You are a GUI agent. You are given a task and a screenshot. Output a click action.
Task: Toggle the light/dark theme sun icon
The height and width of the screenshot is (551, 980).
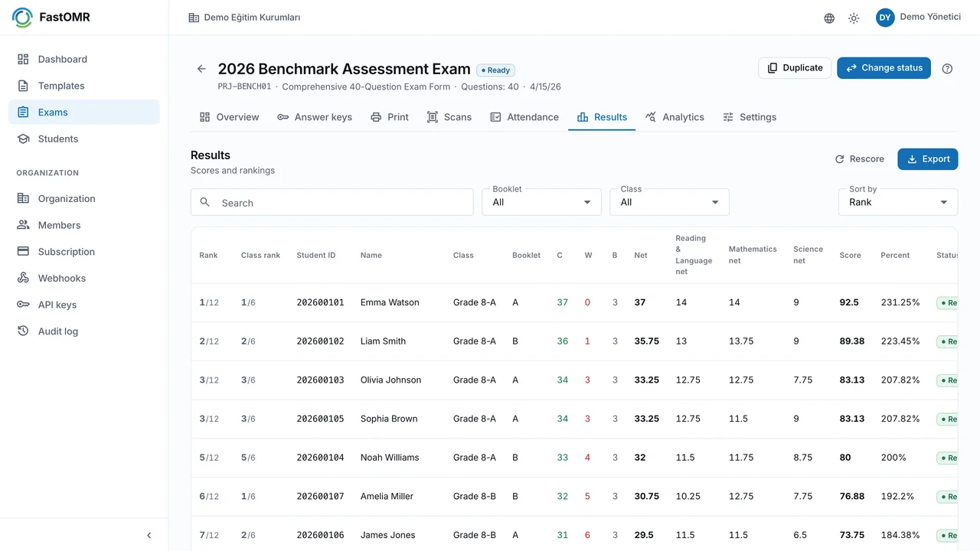pos(854,18)
